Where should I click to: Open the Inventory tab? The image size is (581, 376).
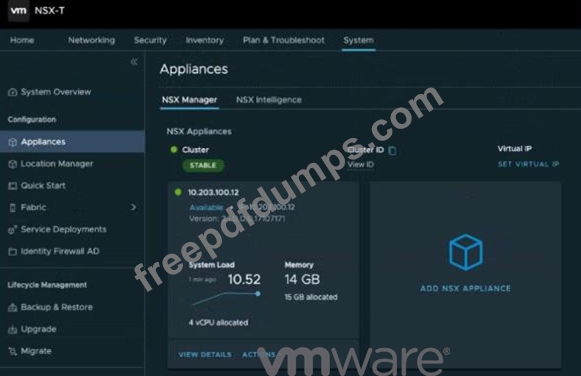tap(205, 40)
